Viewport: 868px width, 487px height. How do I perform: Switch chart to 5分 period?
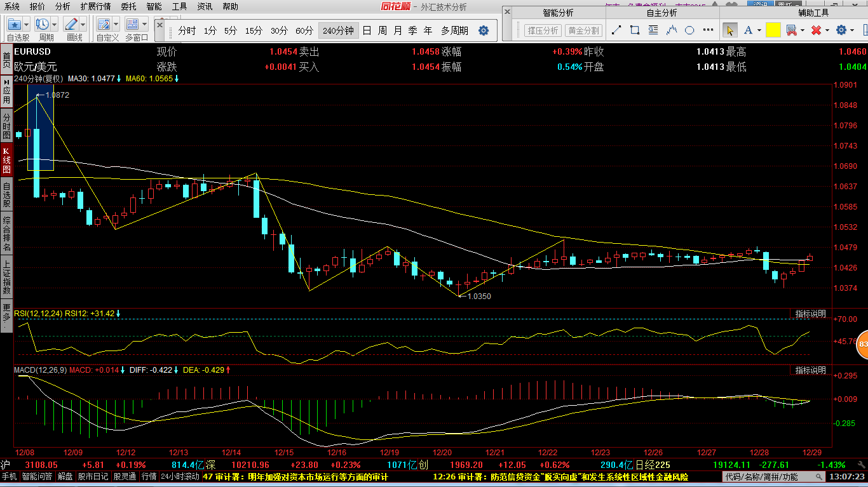point(231,30)
